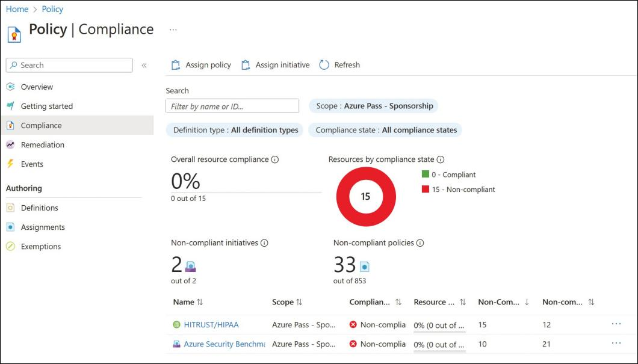Screen dimensions: 638x364
Task: Click the red Non-compliant legend swatch
Action: (x=426, y=189)
